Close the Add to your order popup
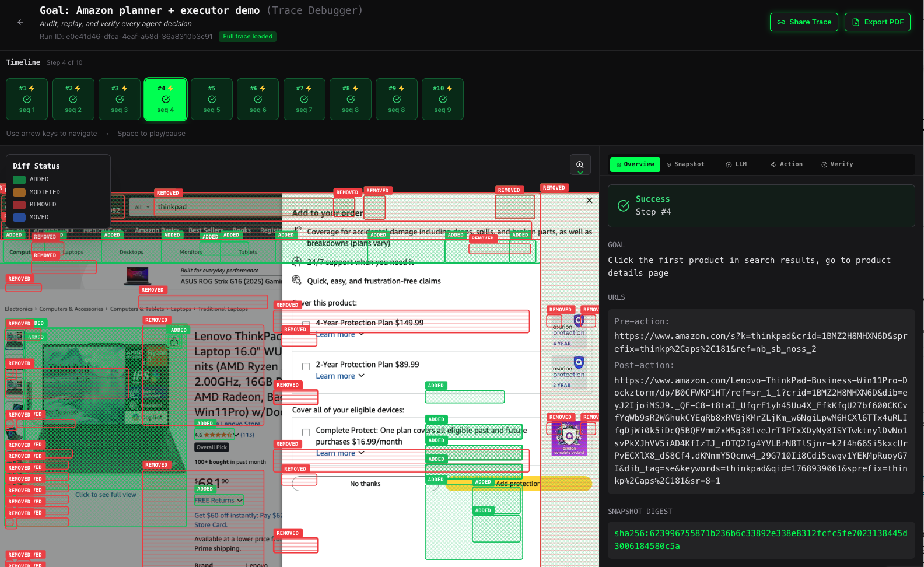924x567 pixels. 589,201
